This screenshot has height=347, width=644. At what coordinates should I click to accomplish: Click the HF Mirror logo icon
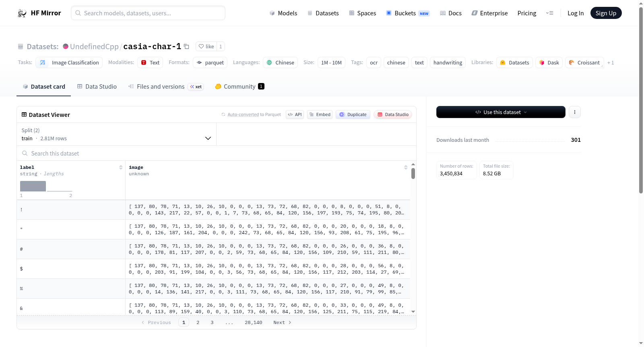pos(22,13)
